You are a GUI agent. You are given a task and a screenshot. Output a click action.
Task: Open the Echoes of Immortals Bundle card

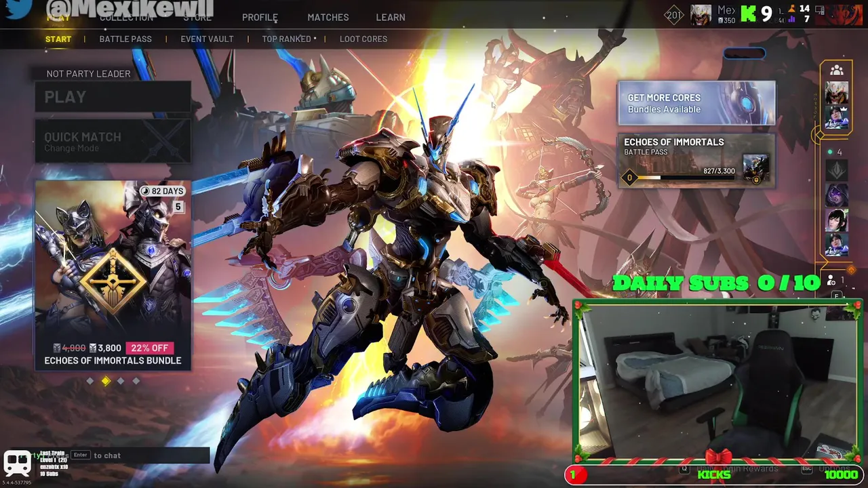coord(113,275)
